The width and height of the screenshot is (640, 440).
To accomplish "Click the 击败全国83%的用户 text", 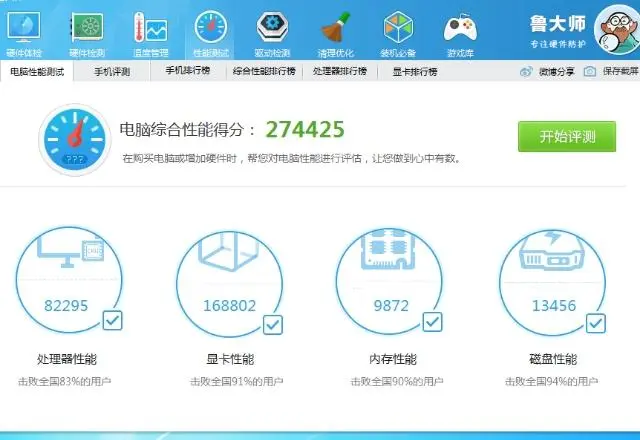I will point(64,382).
